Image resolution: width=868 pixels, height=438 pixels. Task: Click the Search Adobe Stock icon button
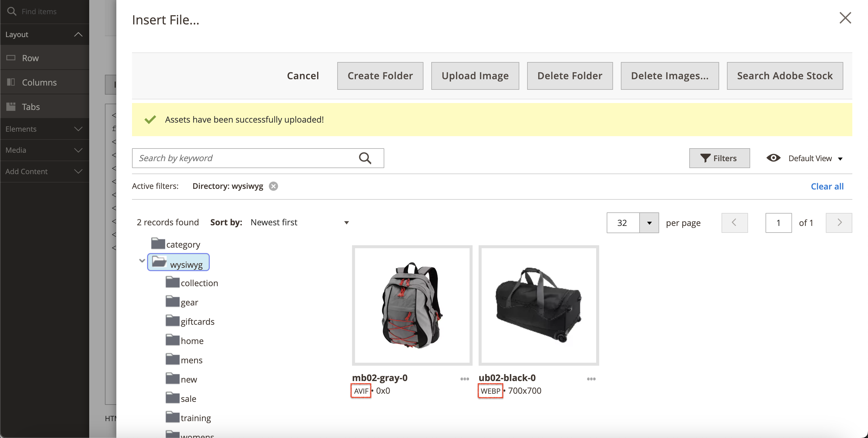[785, 75]
